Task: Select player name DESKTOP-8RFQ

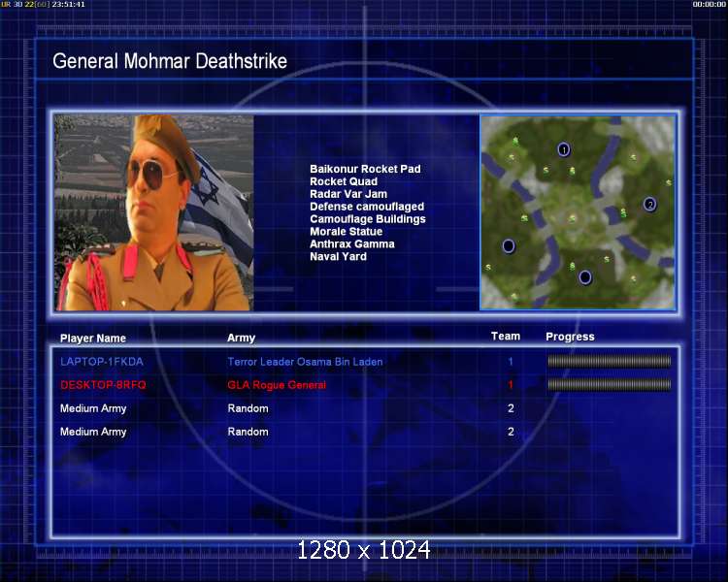Action: [103, 385]
